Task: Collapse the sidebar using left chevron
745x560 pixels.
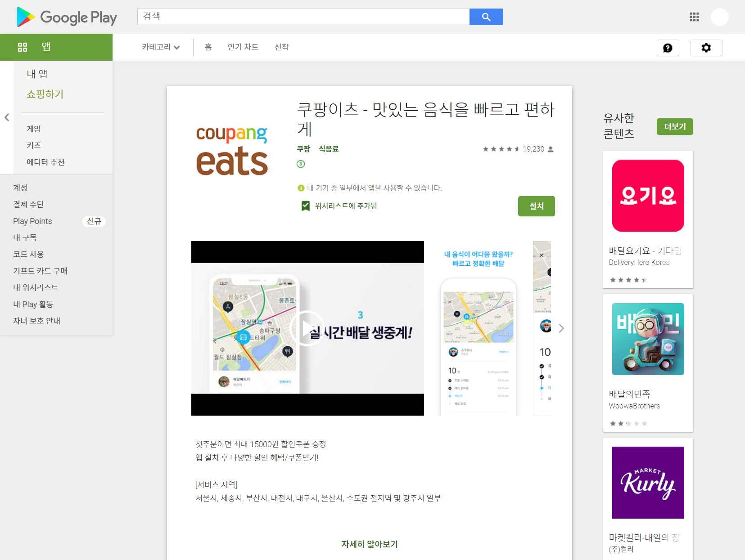Action: coord(7,117)
